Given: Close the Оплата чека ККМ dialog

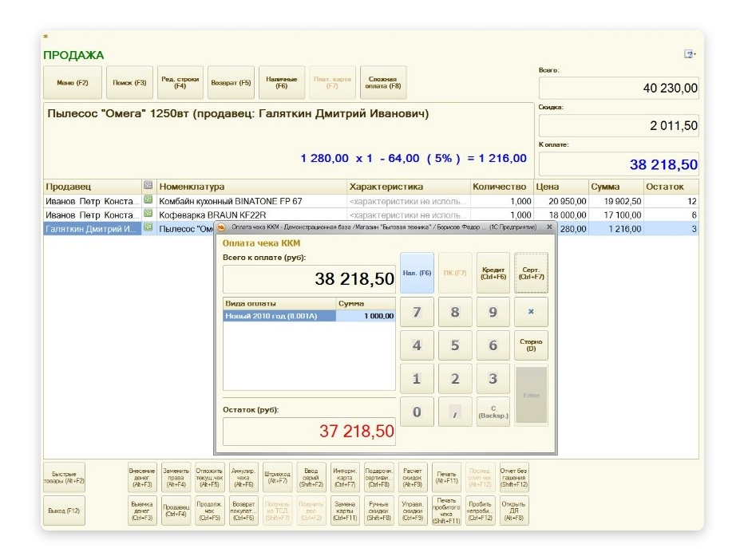Looking at the screenshot, I should pos(549,227).
